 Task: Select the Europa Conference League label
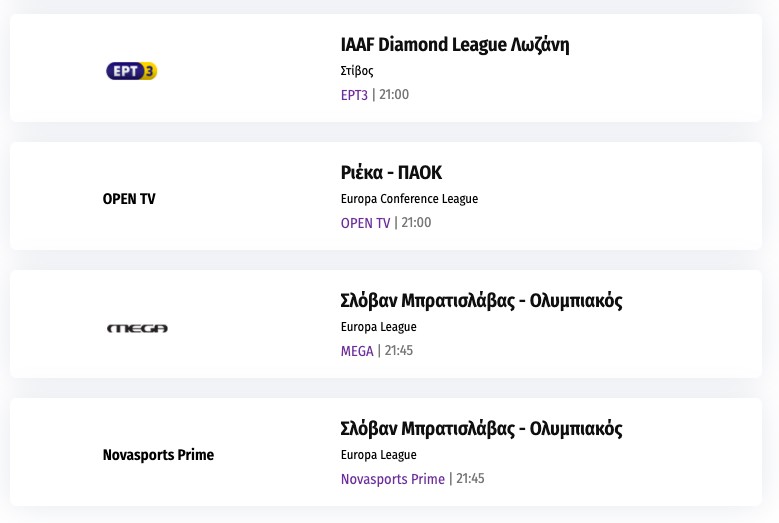pyautogui.click(x=409, y=199)
